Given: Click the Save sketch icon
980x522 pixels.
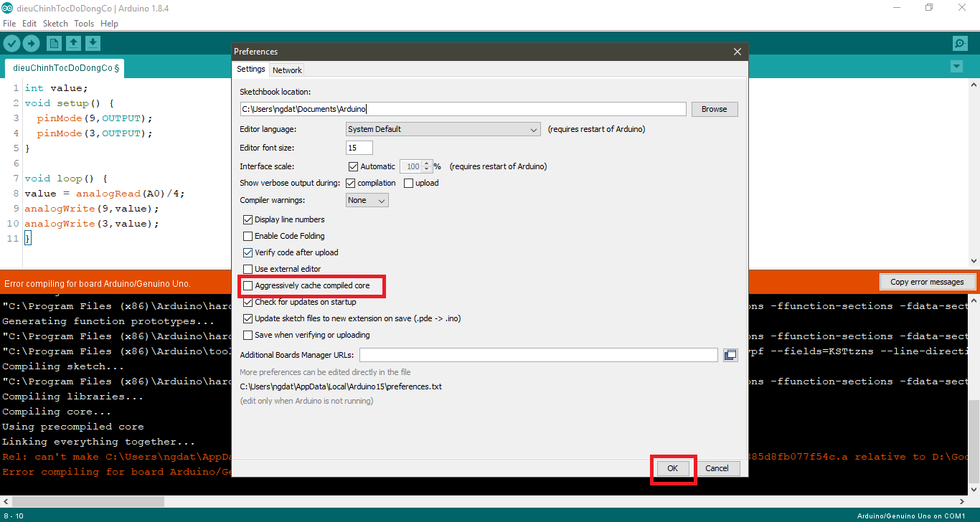Looking at the screenshot, I should (x=93, y=43).
